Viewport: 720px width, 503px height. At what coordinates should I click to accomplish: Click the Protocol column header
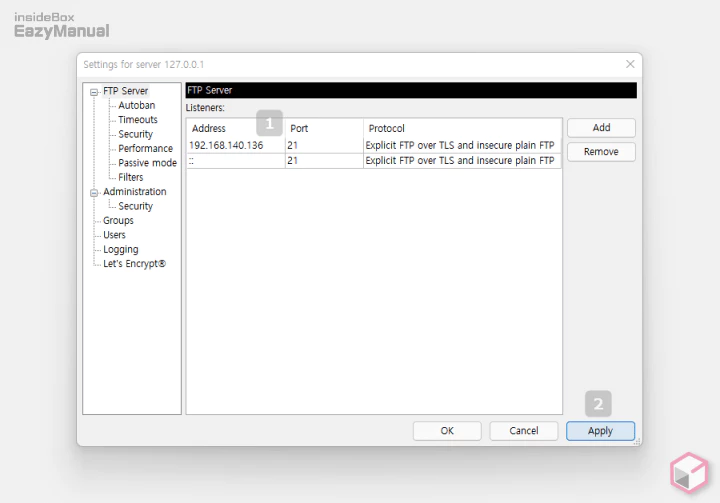tap(386, 128)
